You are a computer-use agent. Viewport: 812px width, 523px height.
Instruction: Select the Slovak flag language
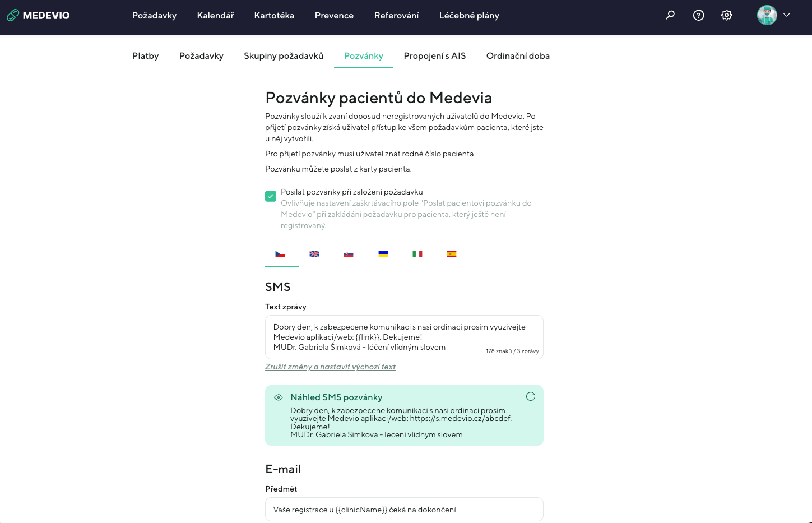(349, 254)
